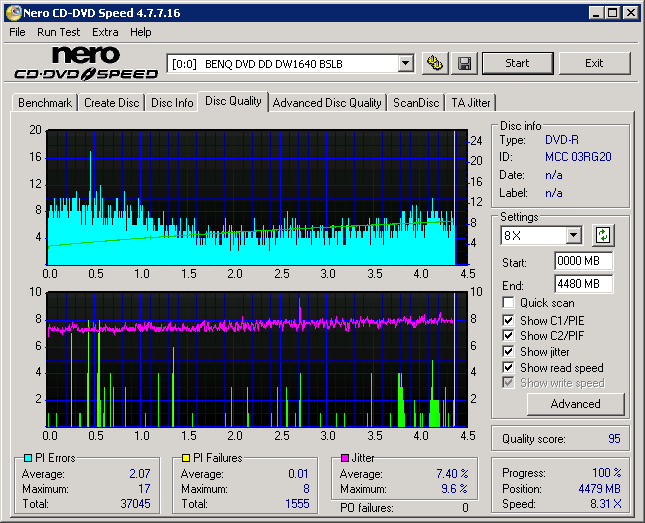
Task: Open the Run Test menu
Action: (58, 32)
